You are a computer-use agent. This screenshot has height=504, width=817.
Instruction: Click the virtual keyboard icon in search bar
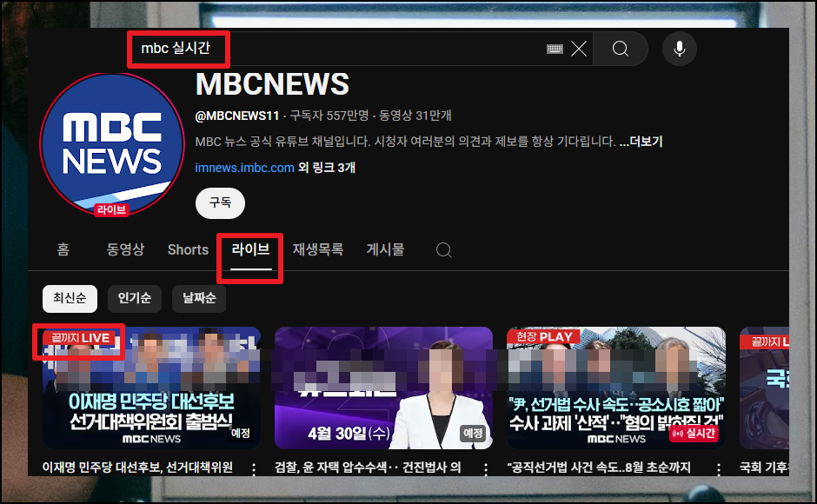(x=555, y=49)
